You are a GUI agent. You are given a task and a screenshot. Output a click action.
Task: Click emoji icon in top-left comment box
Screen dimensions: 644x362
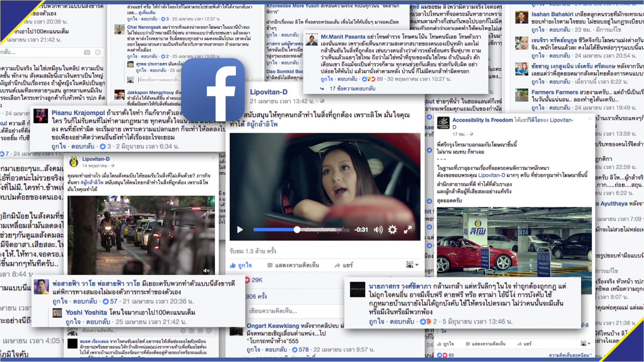pyautogui.click(x=98, y=52)
